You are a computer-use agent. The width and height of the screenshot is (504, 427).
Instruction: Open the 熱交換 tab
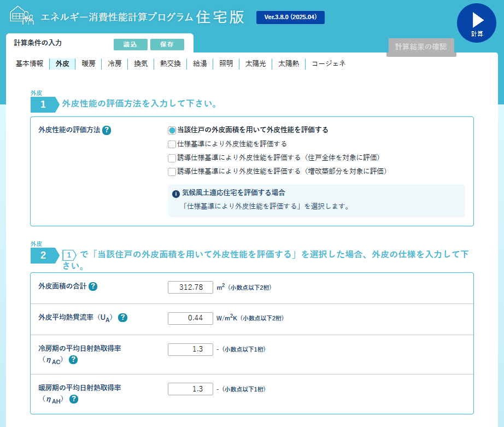pyautogui.click(x=171, y=63)
